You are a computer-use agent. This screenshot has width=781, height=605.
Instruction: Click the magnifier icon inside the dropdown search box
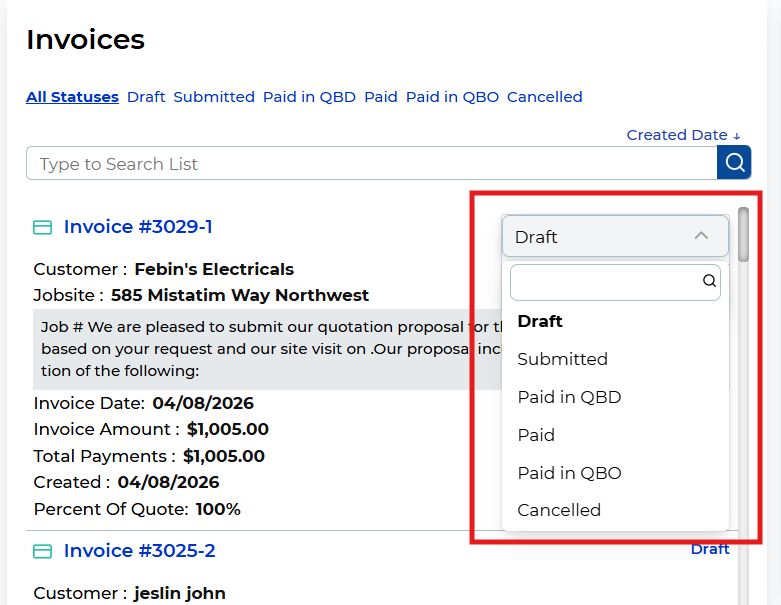point(709,282)
